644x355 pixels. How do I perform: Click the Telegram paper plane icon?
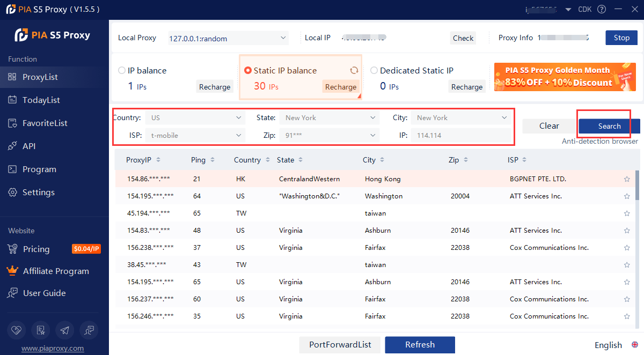[64, 330]
